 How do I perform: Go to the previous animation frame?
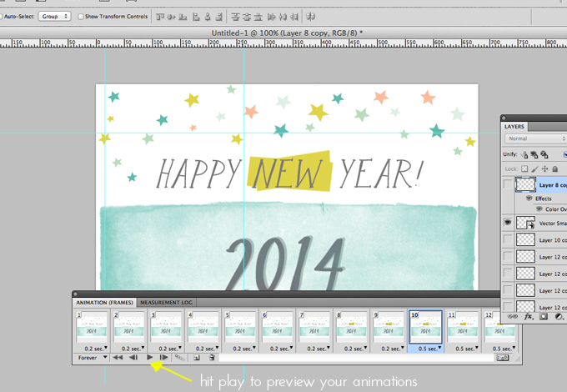click(133, 357)
